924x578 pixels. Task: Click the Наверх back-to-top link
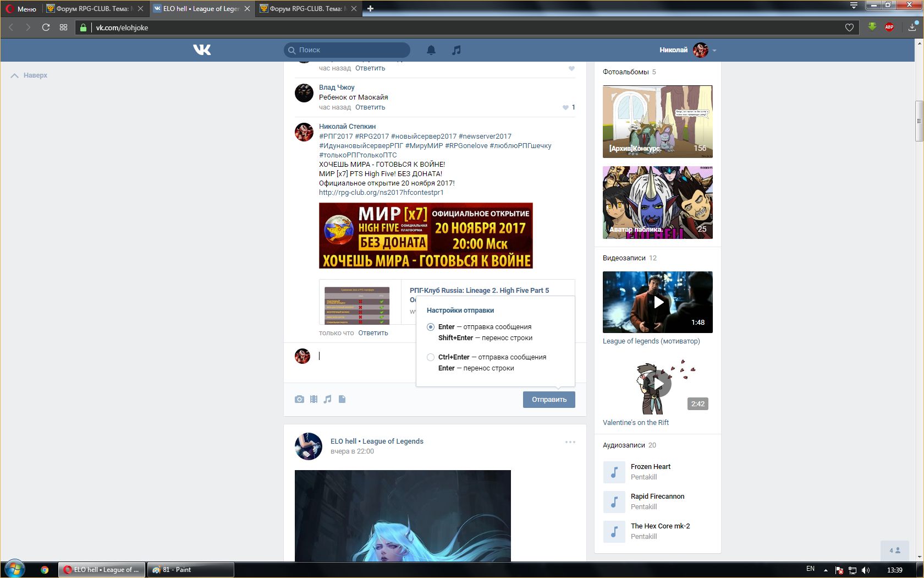(30, 75)
